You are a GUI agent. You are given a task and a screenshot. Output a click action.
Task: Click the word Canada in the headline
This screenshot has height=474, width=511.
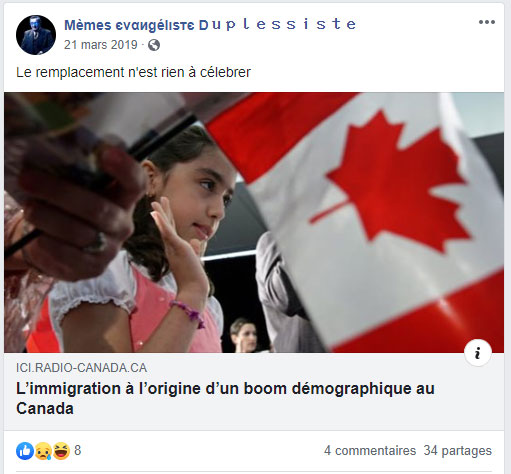(x=45, y=408)
